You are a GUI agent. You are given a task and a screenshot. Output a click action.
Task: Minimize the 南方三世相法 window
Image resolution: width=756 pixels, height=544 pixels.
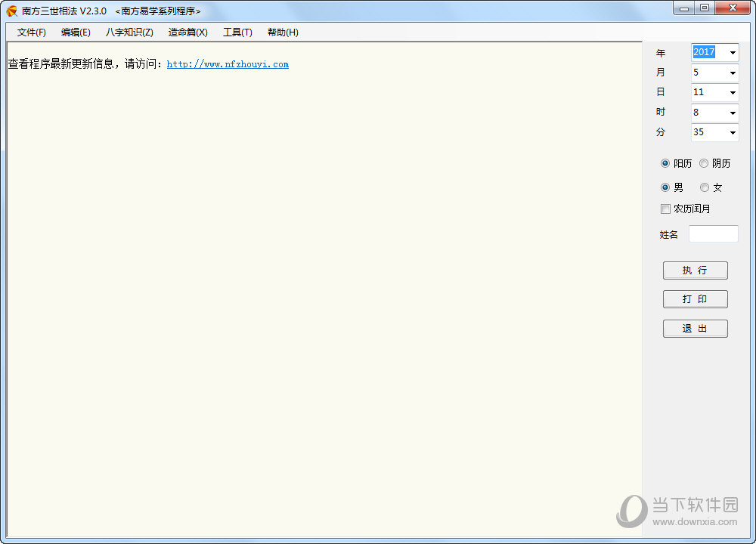coord(683,8)
